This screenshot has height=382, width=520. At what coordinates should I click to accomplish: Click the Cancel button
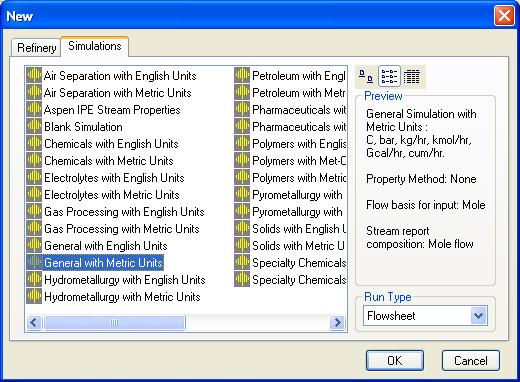pos(471,361)
